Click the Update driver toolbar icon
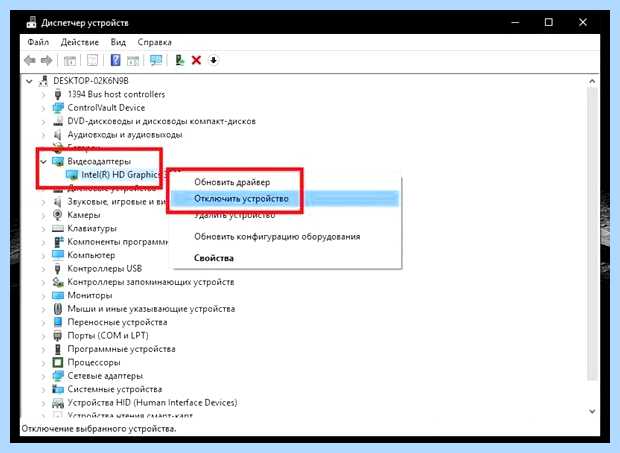620x453 pixels. click(x=180, y=60)
